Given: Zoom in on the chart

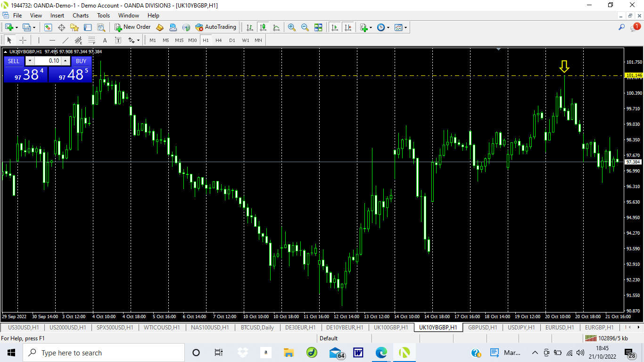Looking at the screenshot, I should pyautogui.click(x=292, y=27).
